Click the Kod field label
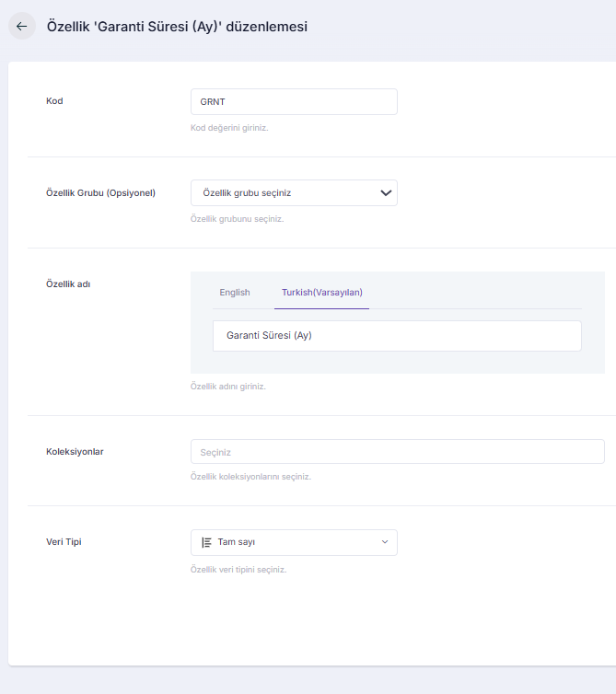Screen dimensions: 616x694 pyautogui.click(x=54, y=100)
